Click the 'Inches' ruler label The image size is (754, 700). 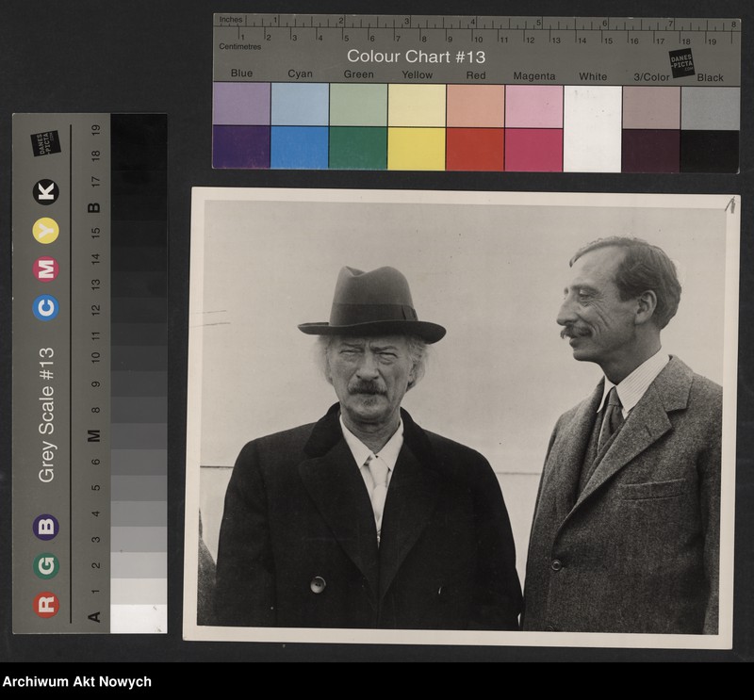(x=231, y=20)
